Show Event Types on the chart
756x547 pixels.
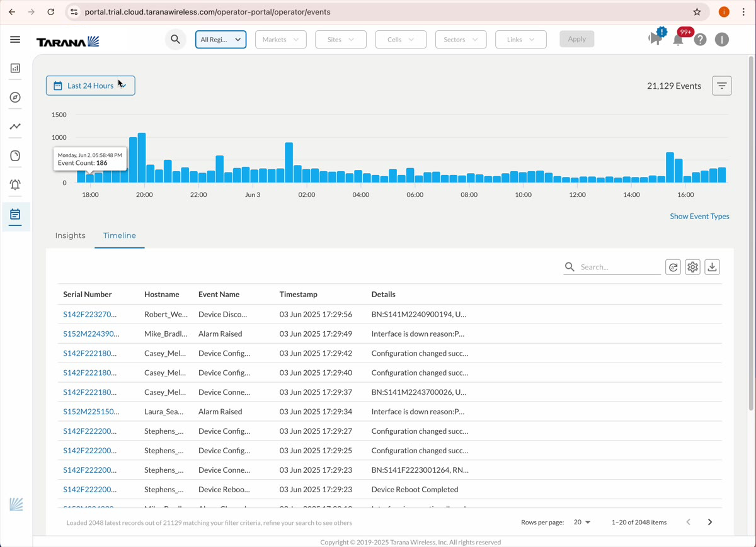[699, 216]
